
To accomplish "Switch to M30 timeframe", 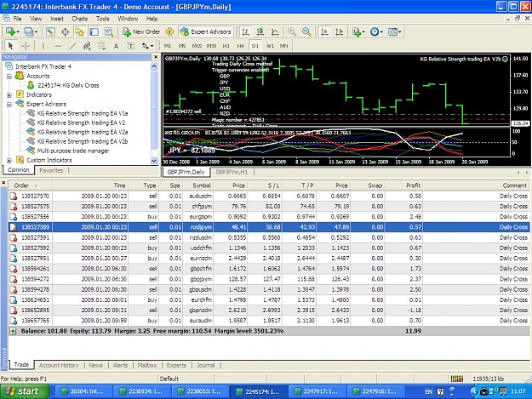I will pyautogui.click(x=212, y=45).
